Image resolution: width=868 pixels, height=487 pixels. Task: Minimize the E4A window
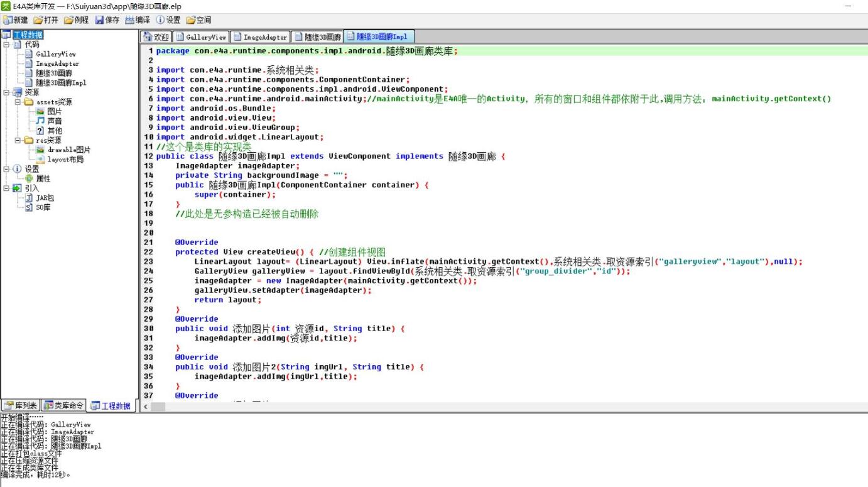pyautogui.click(x=847, y=6)
